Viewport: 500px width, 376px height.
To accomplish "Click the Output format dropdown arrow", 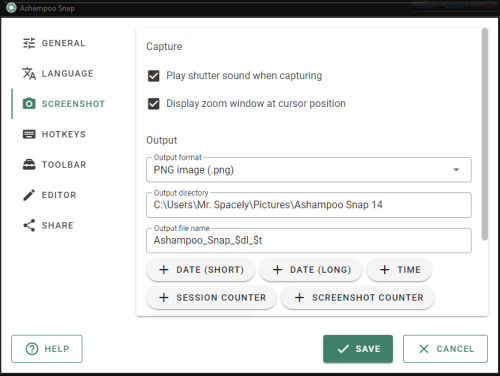I will [456, 170].
